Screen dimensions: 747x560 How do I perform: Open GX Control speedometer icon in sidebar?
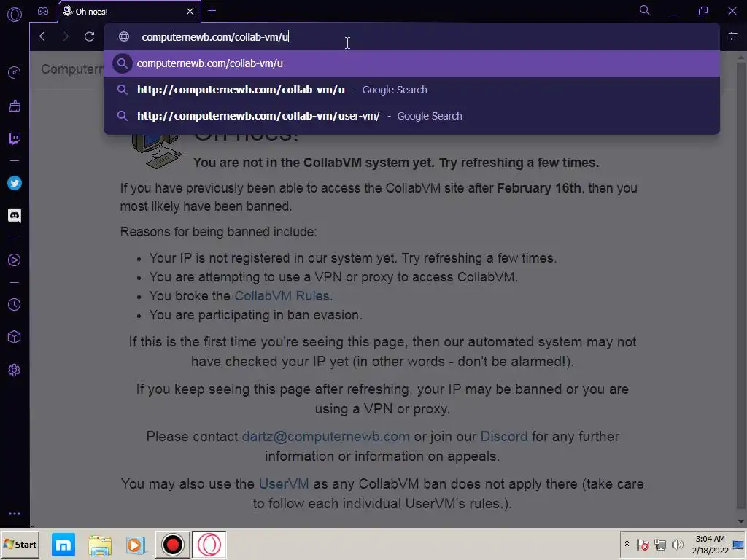15,72
